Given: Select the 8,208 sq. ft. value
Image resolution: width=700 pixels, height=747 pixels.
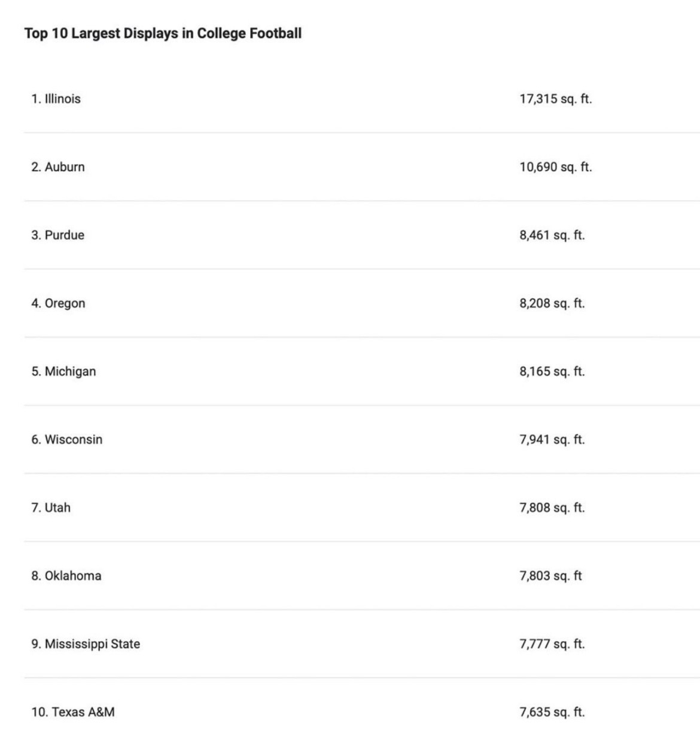Looking at the screenshot, I should (x=552, y=304).
